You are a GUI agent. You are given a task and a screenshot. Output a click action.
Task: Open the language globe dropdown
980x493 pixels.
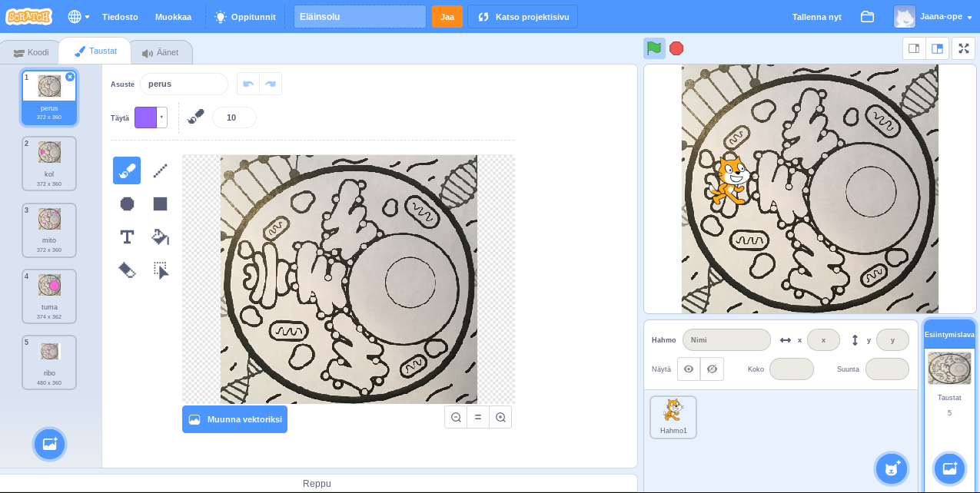(78, 16)
